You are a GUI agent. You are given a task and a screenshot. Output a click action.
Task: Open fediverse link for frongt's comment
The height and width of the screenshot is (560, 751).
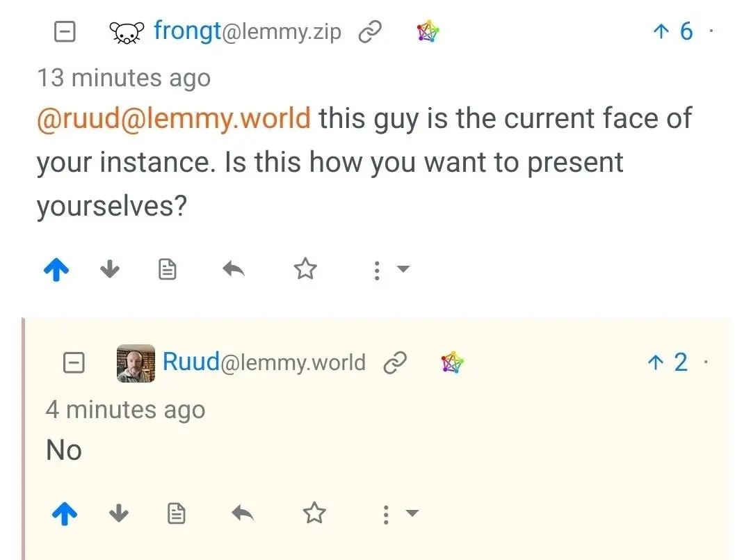[428, 32]
